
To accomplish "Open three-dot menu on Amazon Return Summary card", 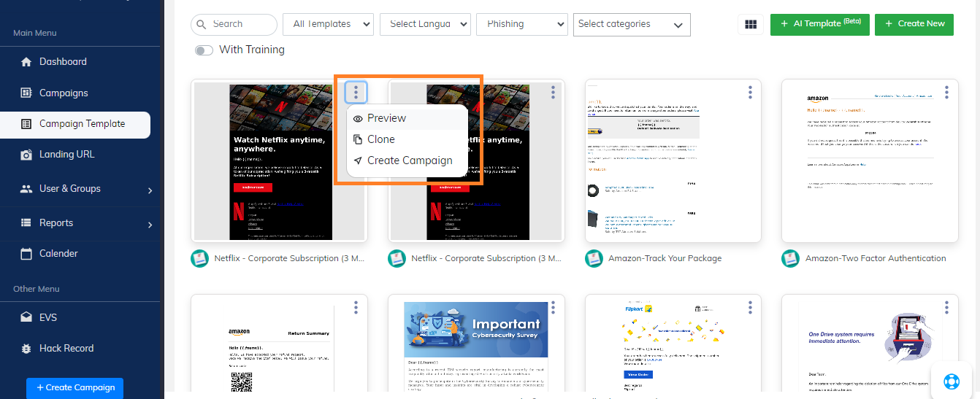I will pos(356,307).
